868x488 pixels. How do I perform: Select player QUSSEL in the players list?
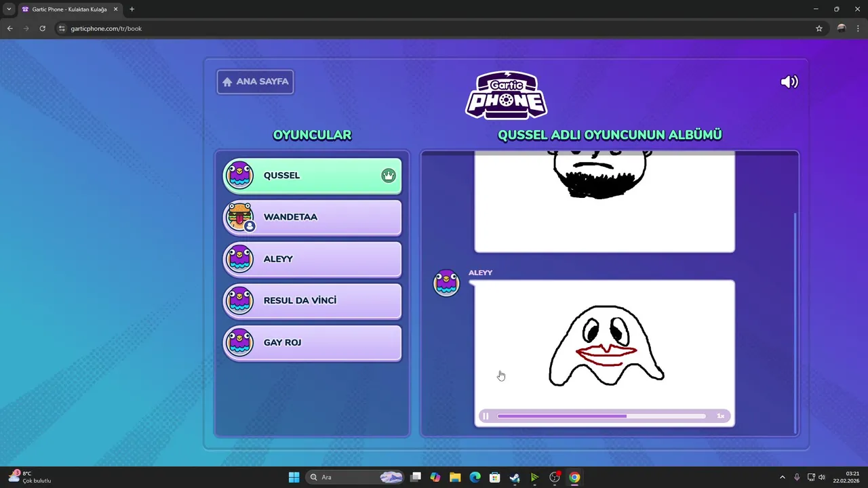312,176
